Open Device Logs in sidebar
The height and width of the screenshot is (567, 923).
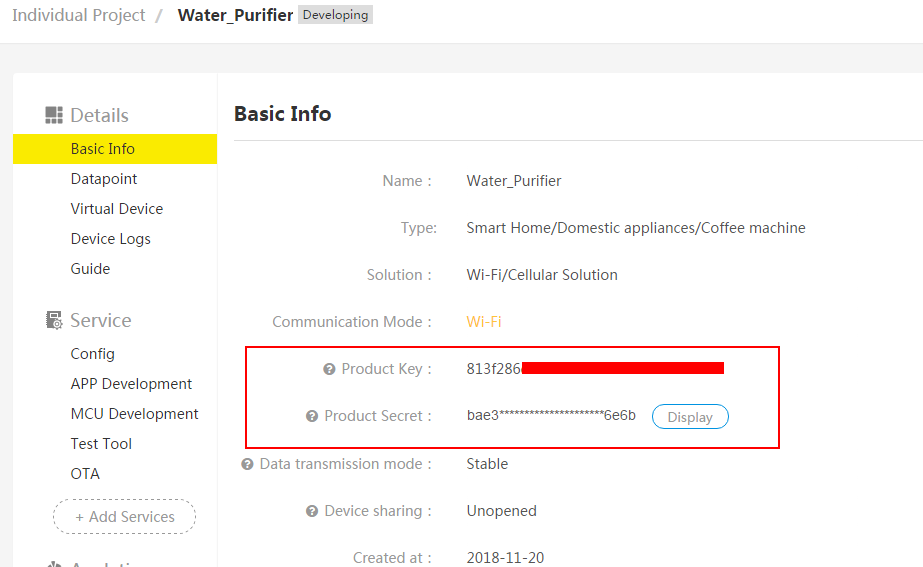coord(110,239)
